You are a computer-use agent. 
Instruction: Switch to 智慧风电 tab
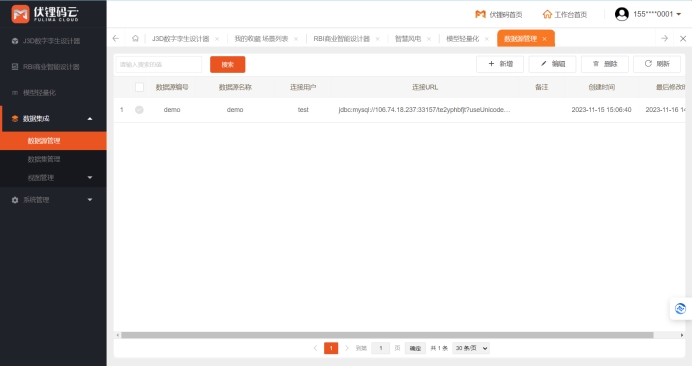coord(408,39)
